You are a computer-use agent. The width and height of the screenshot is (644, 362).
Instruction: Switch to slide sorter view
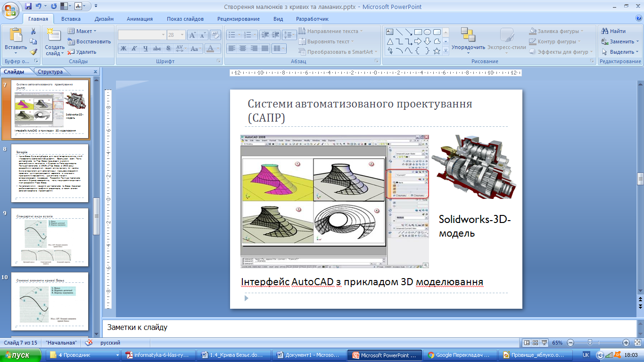(x=536, y=343)
